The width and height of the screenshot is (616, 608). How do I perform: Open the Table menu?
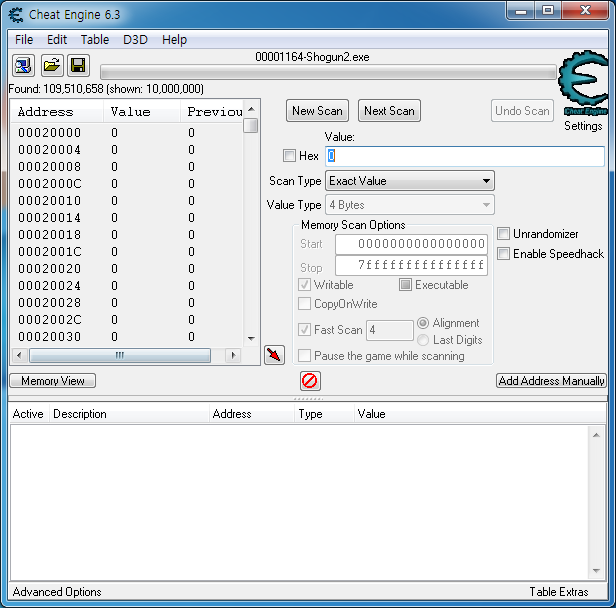[x=95, y=40]
